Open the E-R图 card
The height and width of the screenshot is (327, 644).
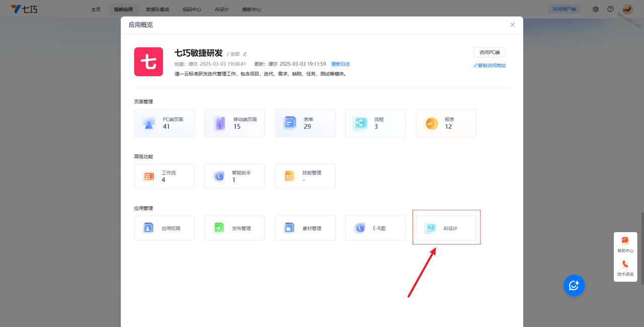[375, 228]
